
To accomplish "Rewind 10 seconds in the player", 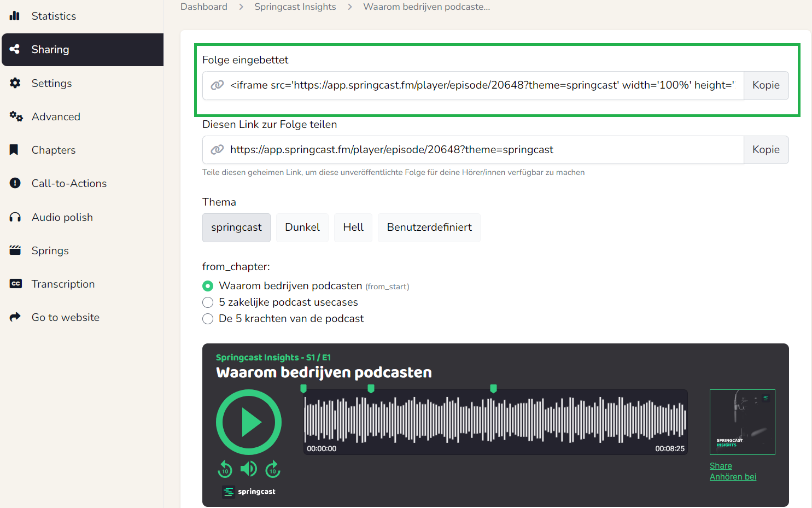I will click(225, 469).
